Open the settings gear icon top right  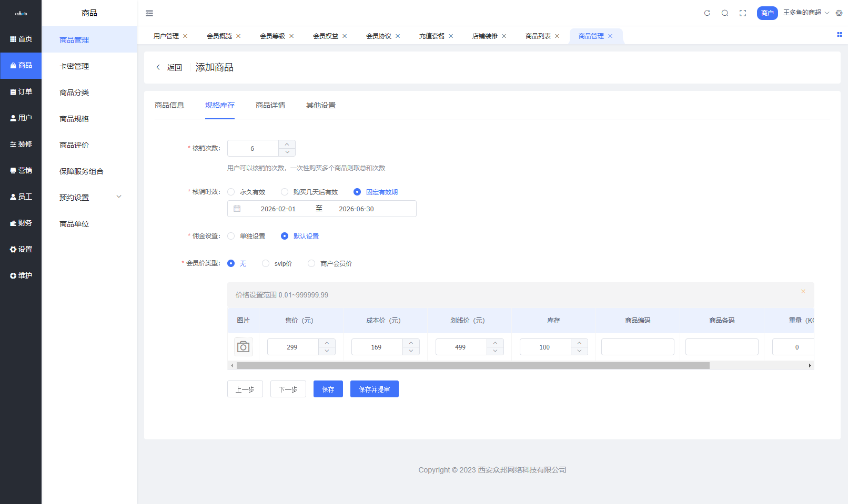[x=839, y=13]
